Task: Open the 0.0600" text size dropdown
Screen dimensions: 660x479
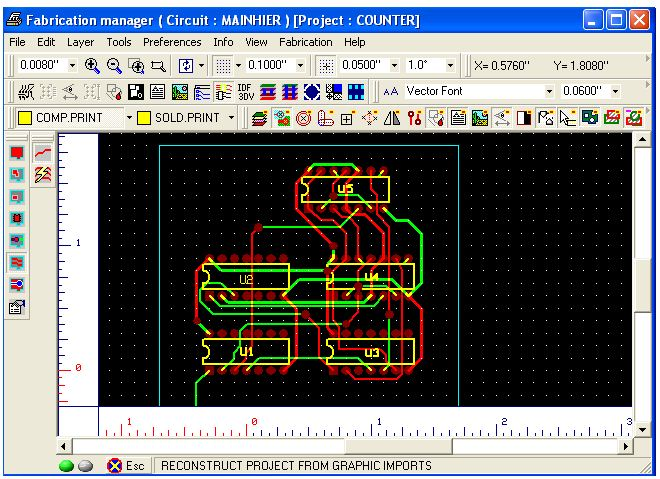Action: pos(615,91)
